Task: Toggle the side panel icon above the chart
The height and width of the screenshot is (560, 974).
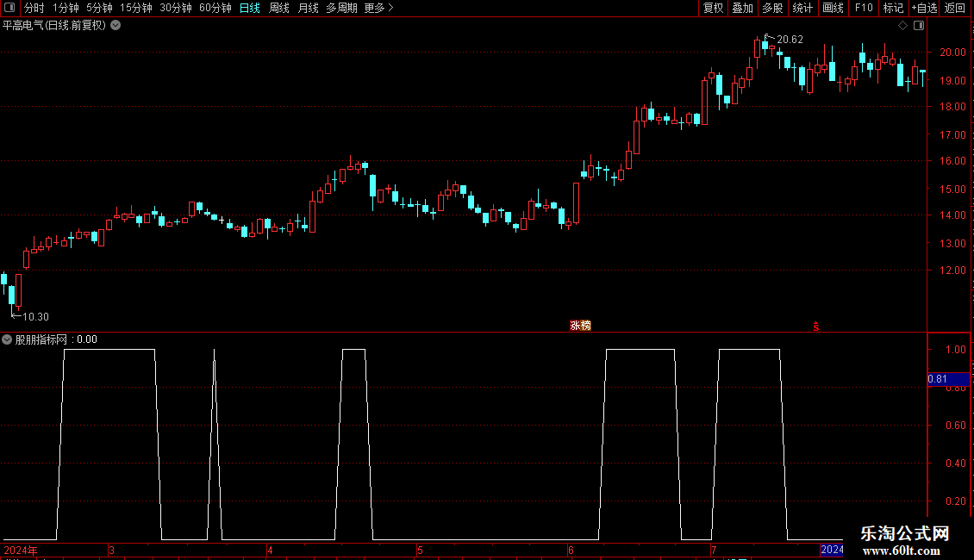Action: click(x=919, y=26)
